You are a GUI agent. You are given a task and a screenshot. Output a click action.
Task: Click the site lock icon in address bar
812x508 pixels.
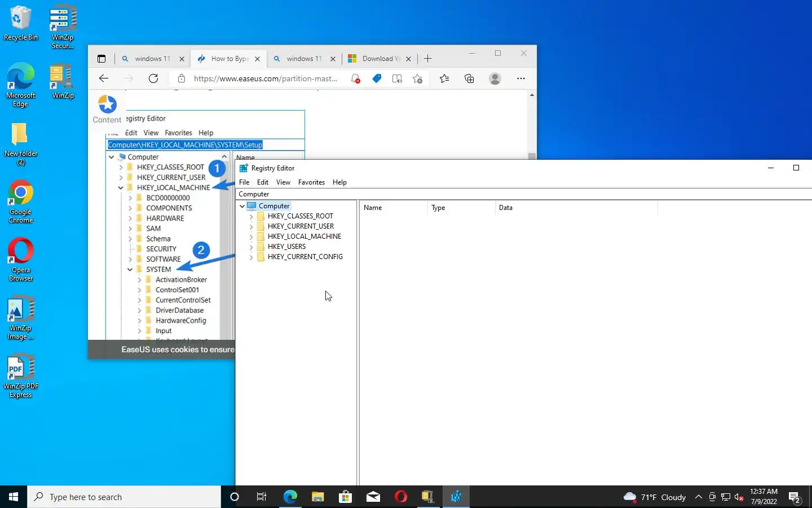click(182, 78)
